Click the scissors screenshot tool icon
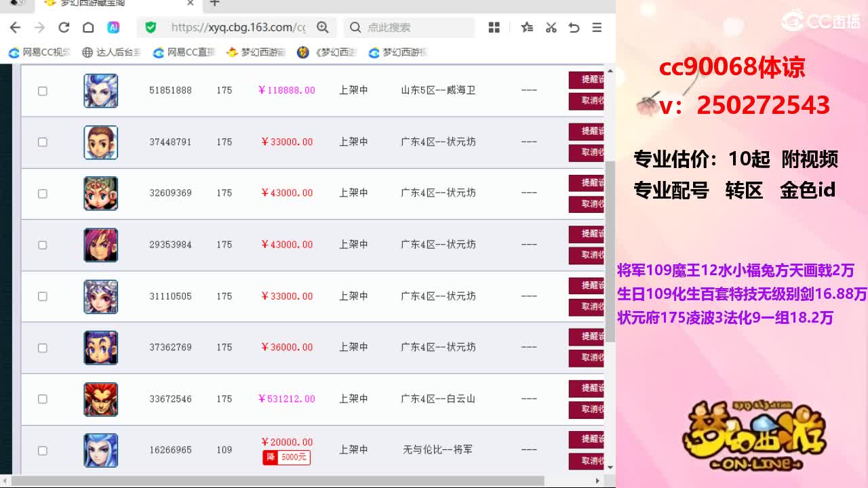 point(551,27)
